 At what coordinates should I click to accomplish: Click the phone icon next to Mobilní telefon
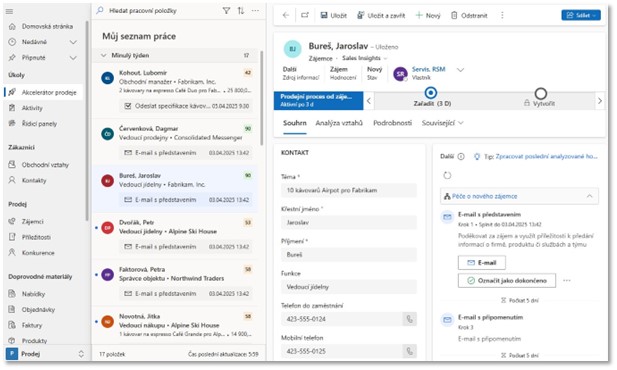click(410, 351)
